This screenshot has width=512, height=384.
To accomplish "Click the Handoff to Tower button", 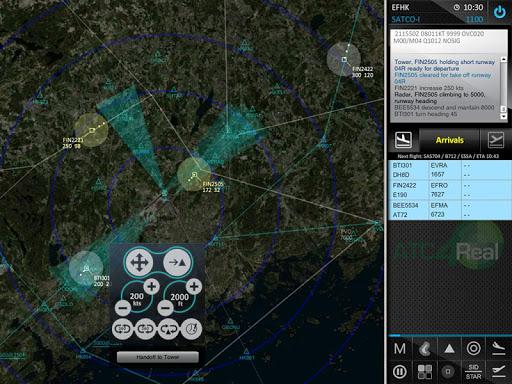I will coord(158,357).
